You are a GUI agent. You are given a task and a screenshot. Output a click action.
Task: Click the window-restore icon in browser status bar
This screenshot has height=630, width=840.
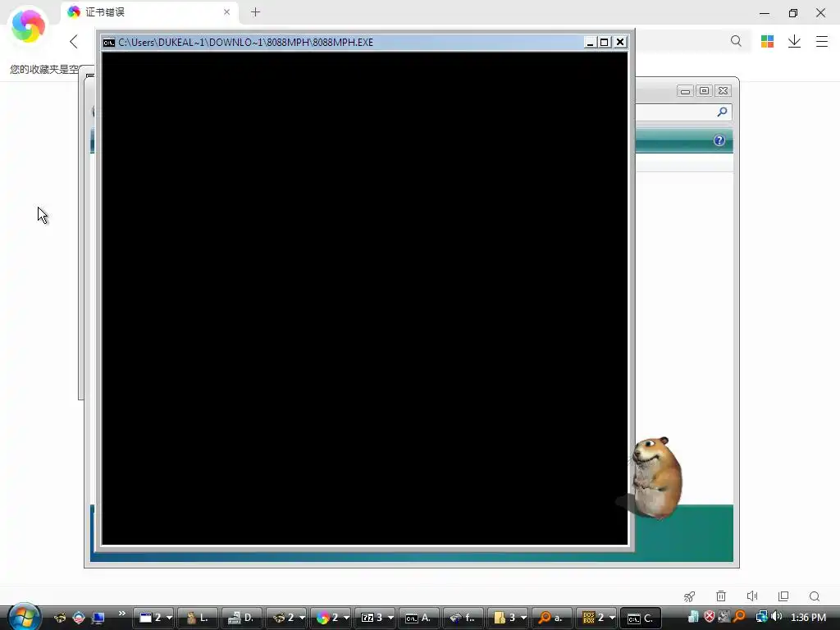(783, 596)
